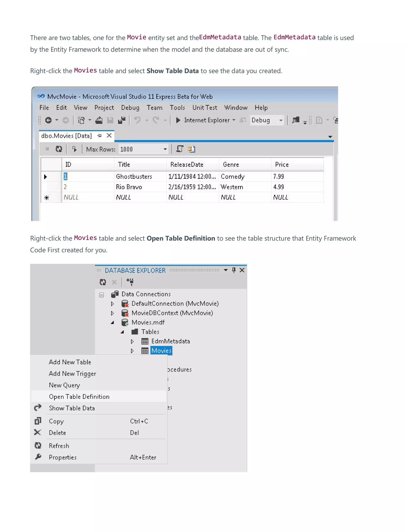Open the Unit Test menu

[205, 108]
